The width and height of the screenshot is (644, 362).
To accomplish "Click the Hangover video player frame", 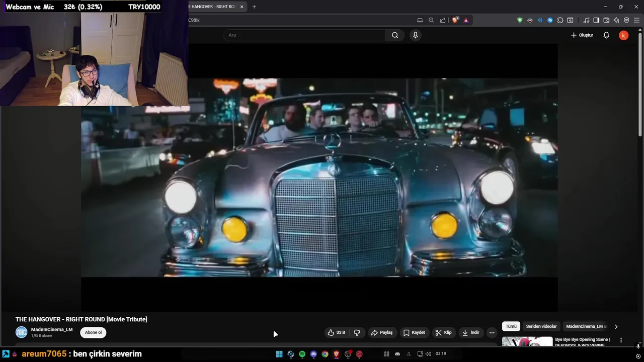I will tap(319, 177).
